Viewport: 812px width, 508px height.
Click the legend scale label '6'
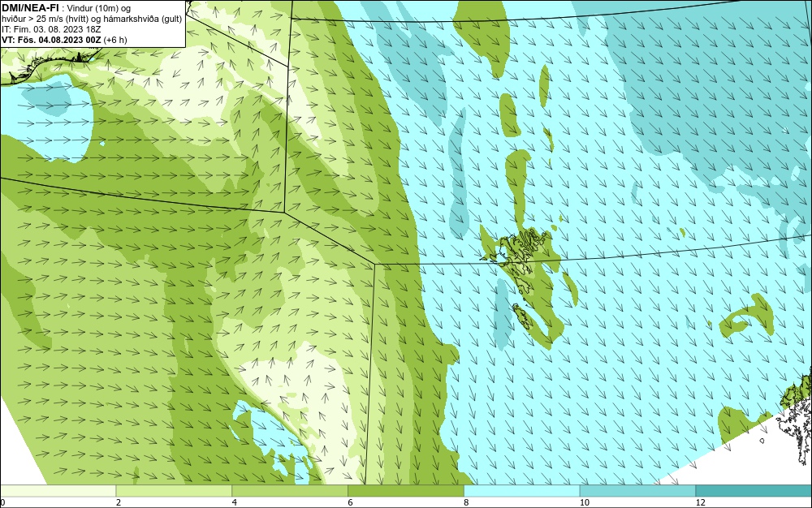(351, 502)
